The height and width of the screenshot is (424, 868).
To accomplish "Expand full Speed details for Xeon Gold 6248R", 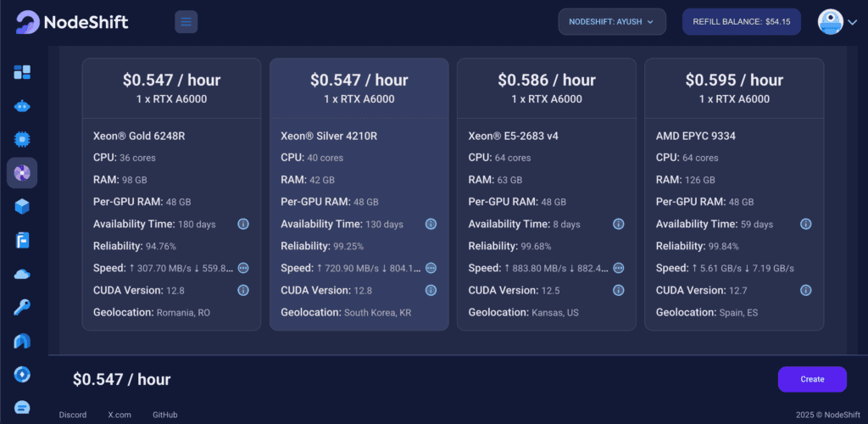I will pos(243,268).
